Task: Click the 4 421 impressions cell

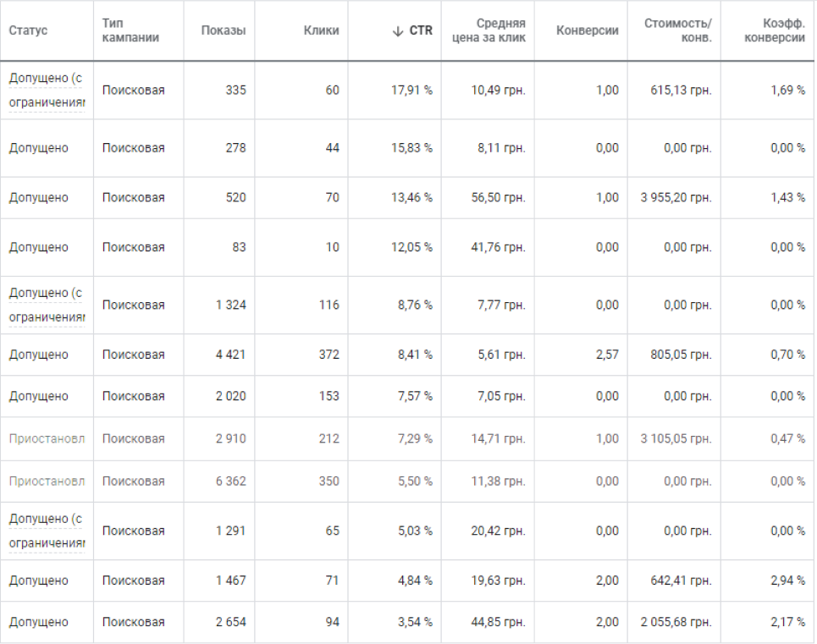Action: point(231,355)
